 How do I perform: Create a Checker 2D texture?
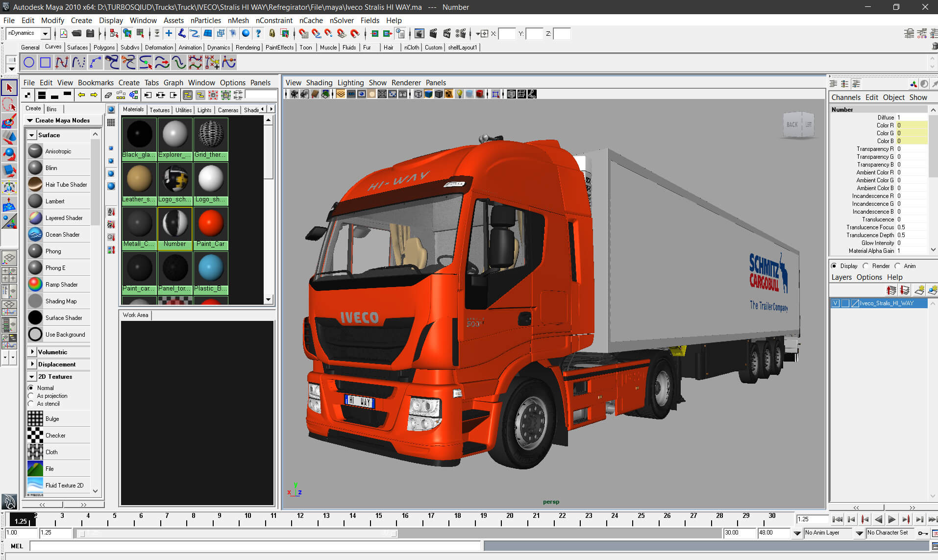[59, 435]
